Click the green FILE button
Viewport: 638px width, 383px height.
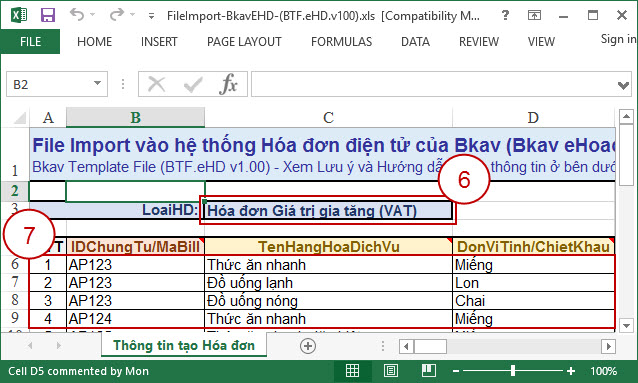point(30,42)
